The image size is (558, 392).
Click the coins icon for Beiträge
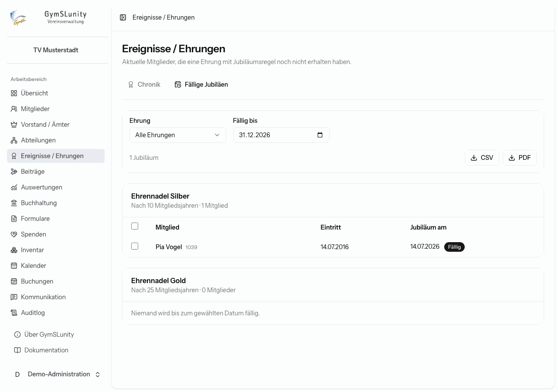tap(14, 172)
